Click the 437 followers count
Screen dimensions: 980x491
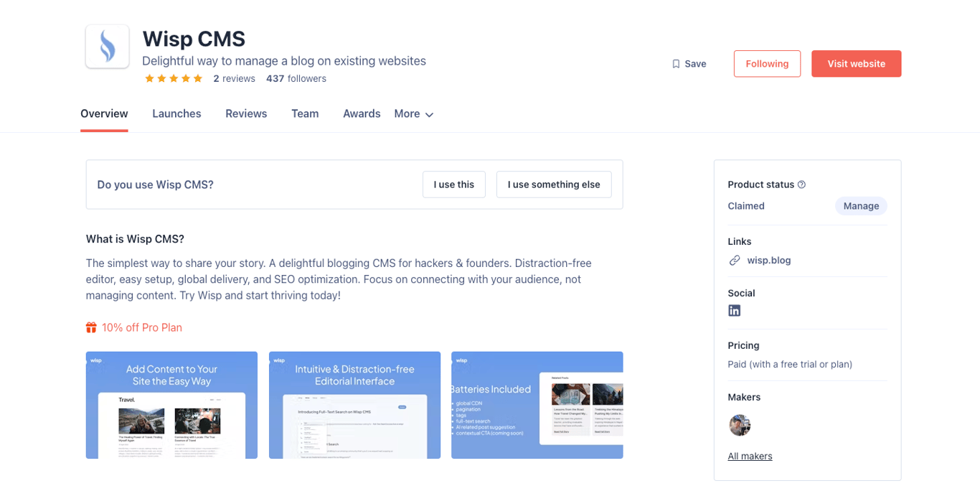click(296, 79)
